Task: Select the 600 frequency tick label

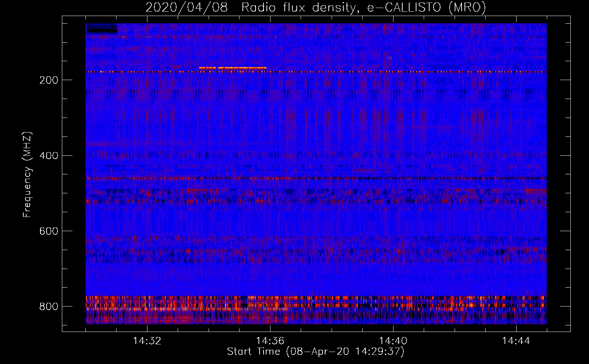Action: 49,231
